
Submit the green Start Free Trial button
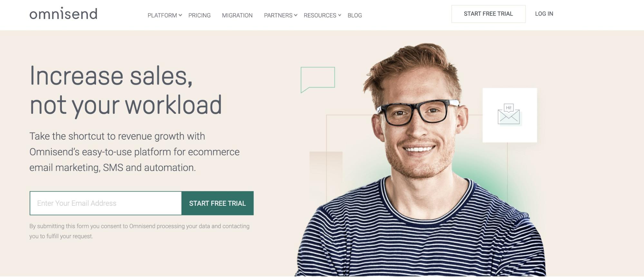217,203
